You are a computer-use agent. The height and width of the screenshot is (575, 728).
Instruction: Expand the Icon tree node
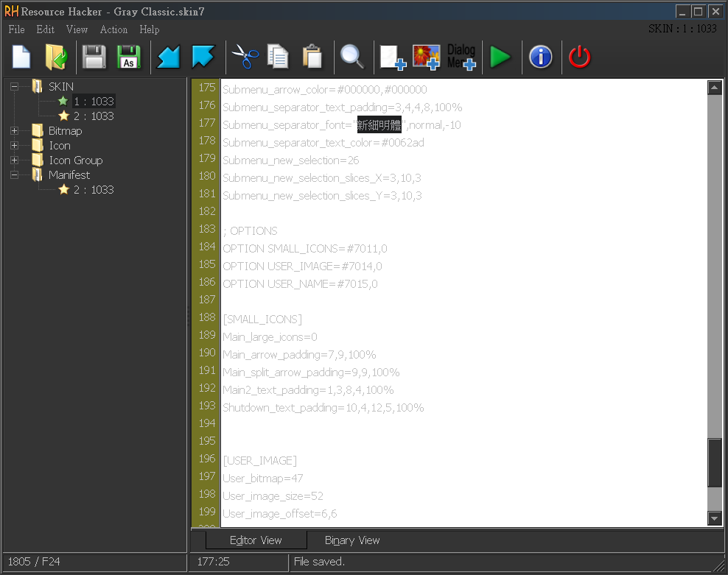[15, 146]
